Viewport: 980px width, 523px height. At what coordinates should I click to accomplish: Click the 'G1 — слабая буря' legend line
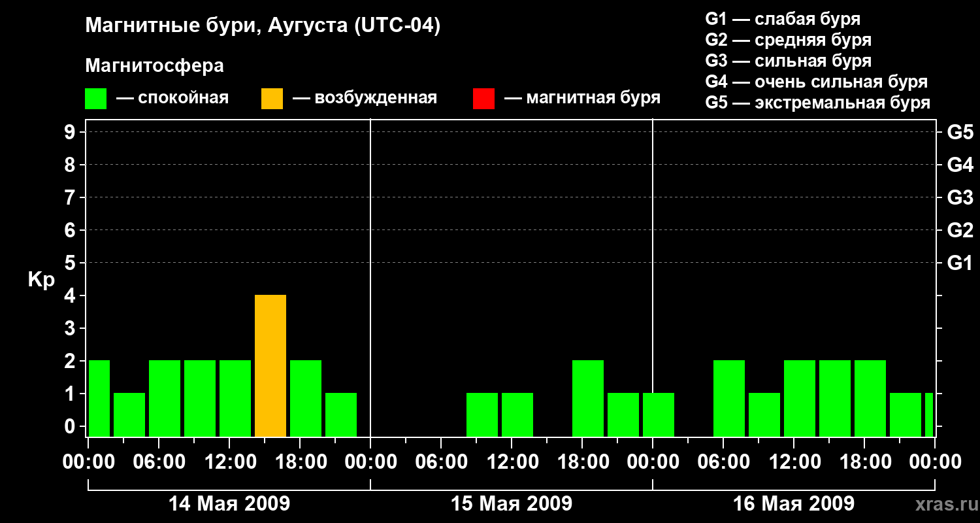click(783, 19)
